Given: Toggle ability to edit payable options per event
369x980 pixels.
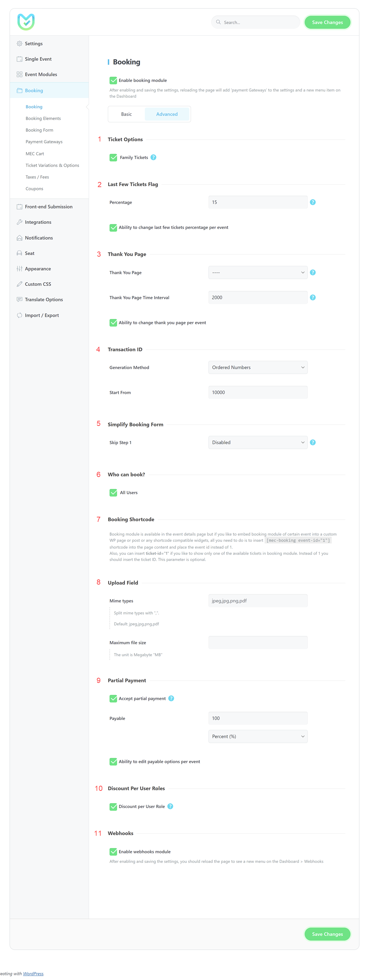Looking at the screenshot, I should [113, 762].
